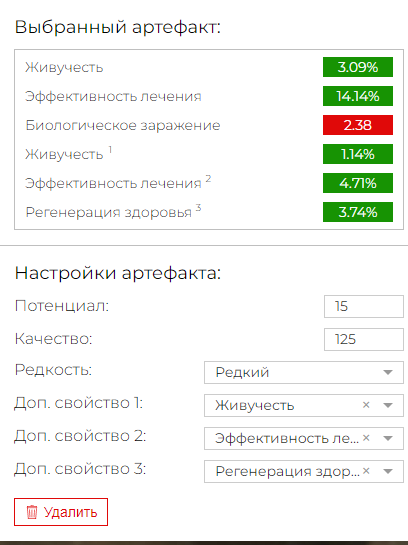Open the Редкость dropdown arrow
Viewport: 408px width, 545px height.
pos(388,372)
